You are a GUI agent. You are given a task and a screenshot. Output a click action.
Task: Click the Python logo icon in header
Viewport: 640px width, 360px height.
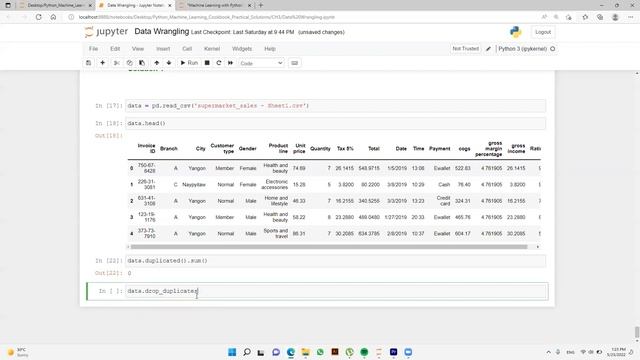coord(516,32)
